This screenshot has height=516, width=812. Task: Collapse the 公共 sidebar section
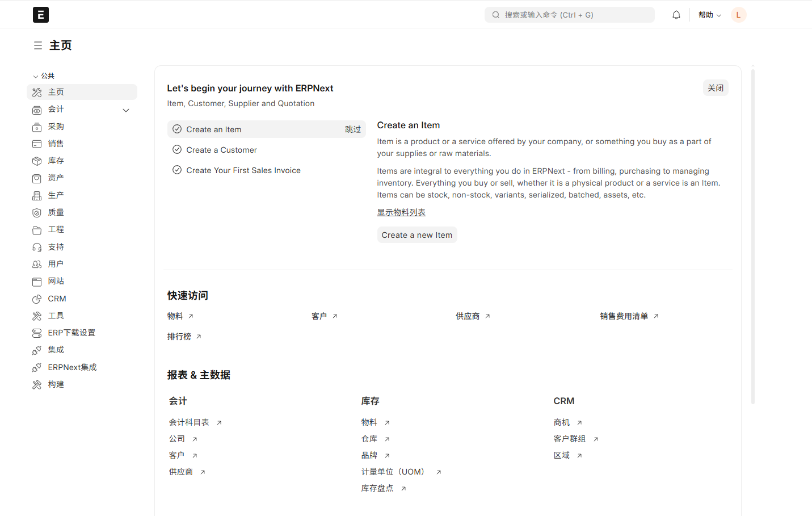(44, 75)
